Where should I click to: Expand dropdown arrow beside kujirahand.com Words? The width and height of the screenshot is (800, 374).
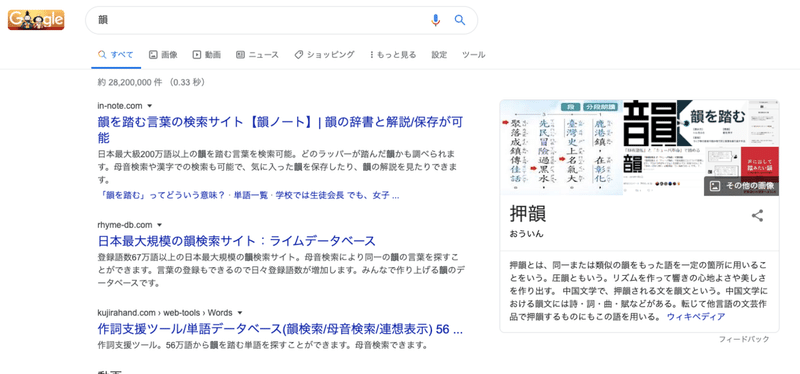point(240,313)
